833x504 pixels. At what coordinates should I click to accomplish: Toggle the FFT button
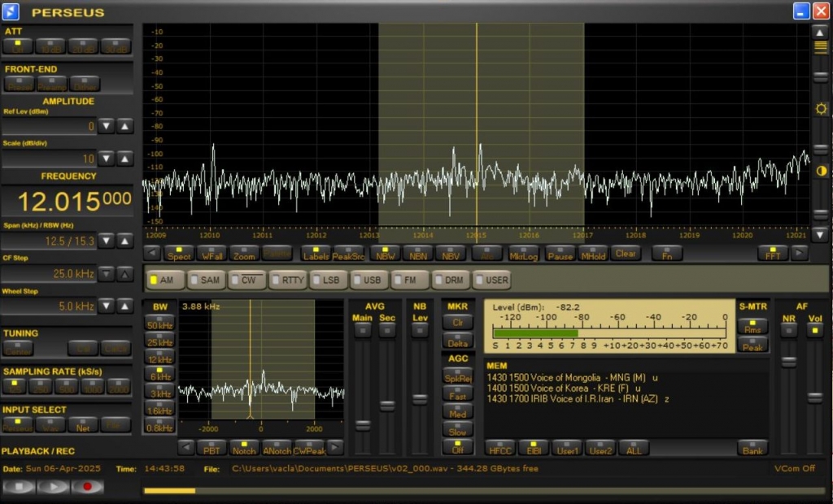tap(773, 254)
